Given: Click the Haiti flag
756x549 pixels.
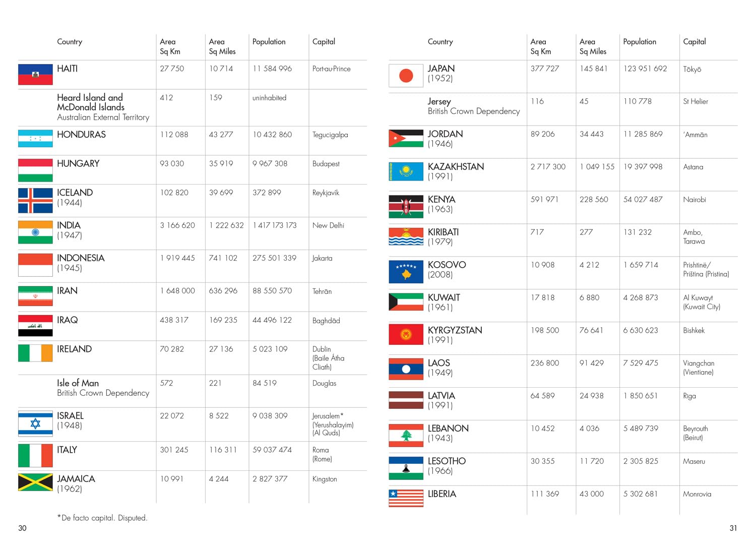Looking at the screenshot, I should tap(35, 74).
